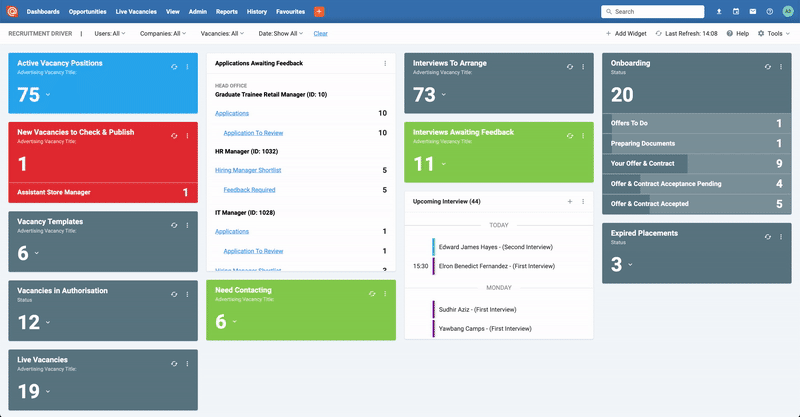Open the Reports menu
This screenshot has height=417, width=800.
227,11
